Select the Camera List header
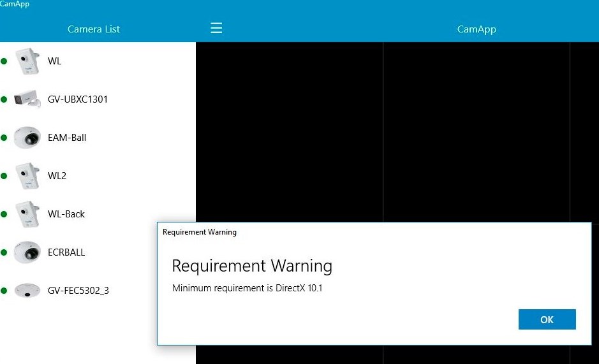Viewport: 599px width, 364px height. pyautogui.click(x=94, y=29)
